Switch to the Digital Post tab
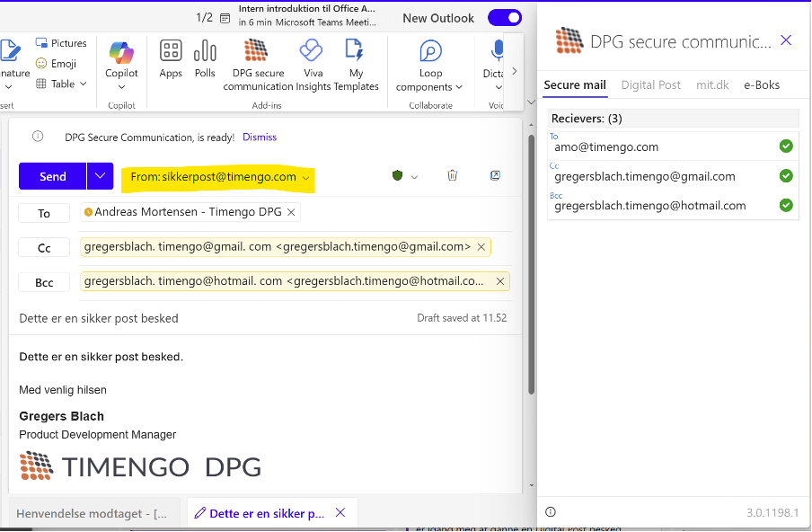Viewport: 812px width, 532px height. tap(650, 85)
